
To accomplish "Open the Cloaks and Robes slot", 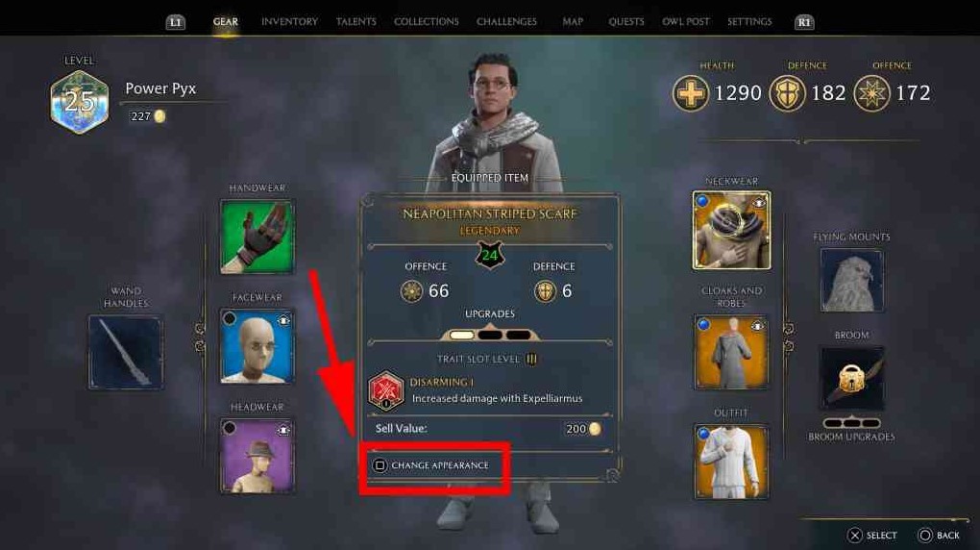I will tap(731, 352).
